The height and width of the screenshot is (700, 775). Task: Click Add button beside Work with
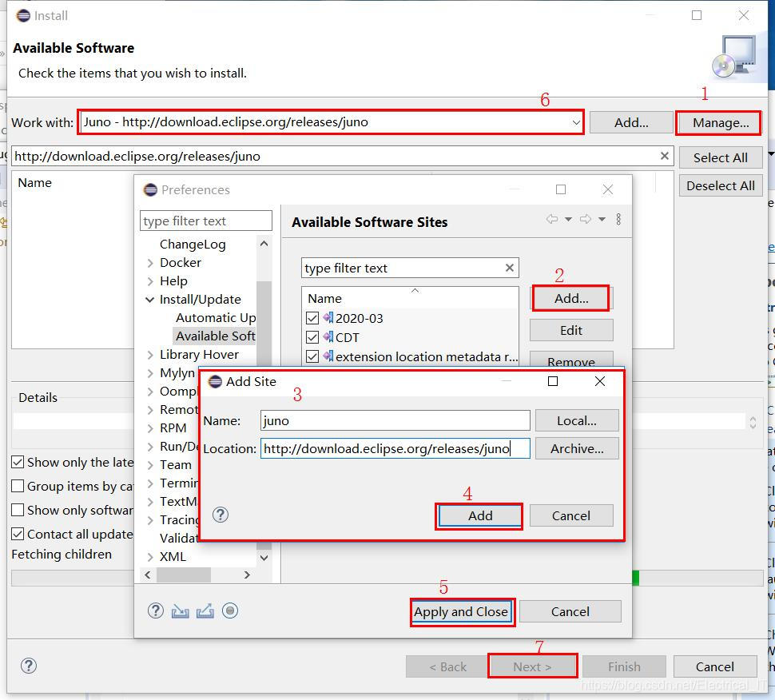tap(631, 122)
